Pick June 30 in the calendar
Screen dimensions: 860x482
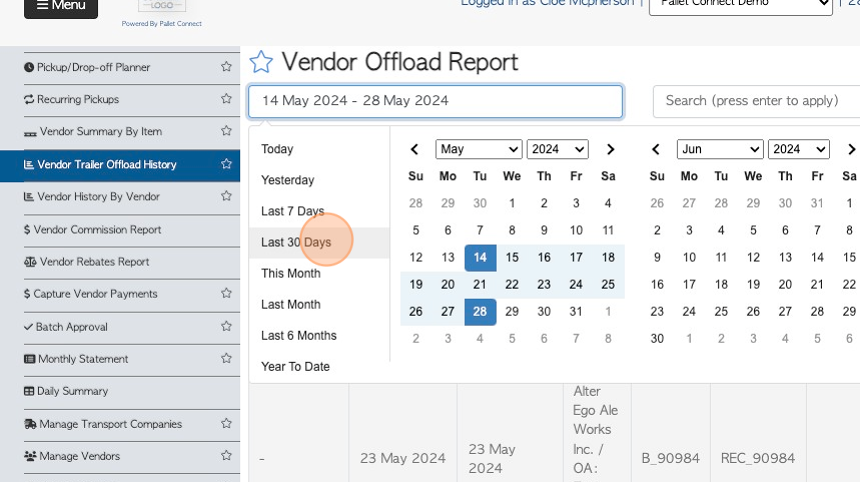coord(657,339)
